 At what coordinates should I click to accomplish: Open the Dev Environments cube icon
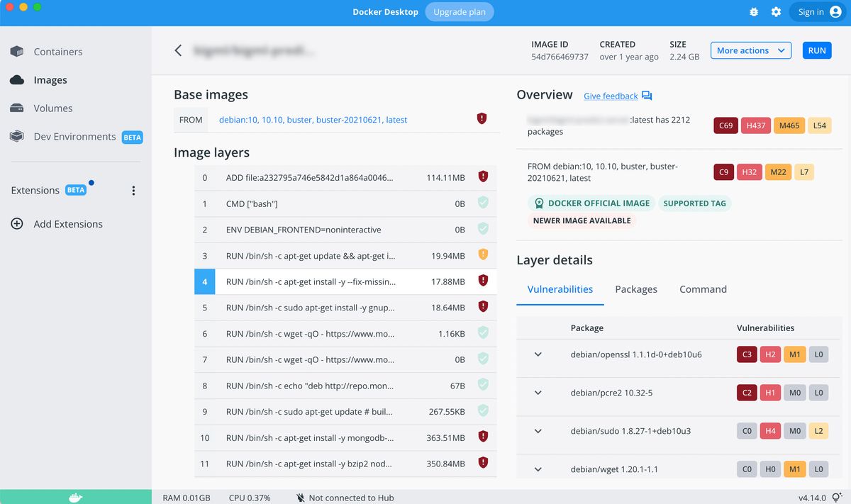(17, 136)
